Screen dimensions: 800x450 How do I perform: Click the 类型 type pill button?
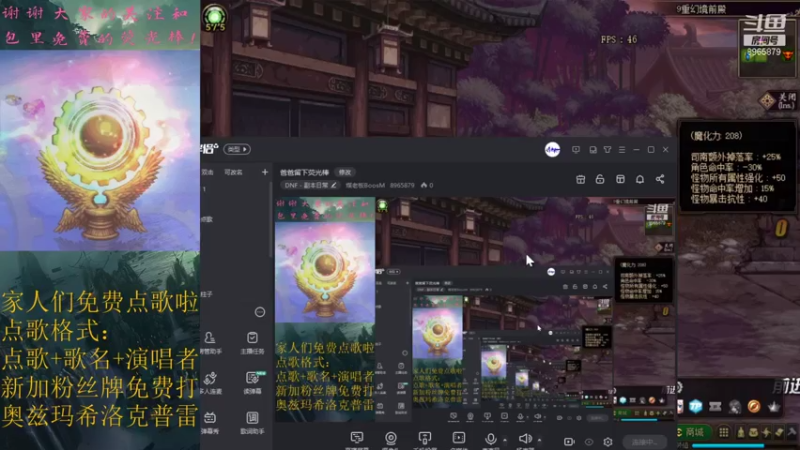[237, 149]
